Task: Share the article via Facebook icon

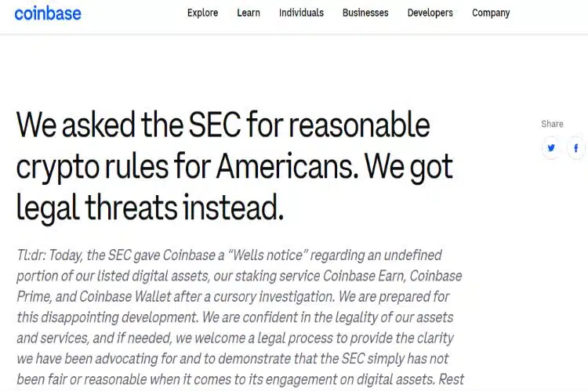Action: point(576,148)
